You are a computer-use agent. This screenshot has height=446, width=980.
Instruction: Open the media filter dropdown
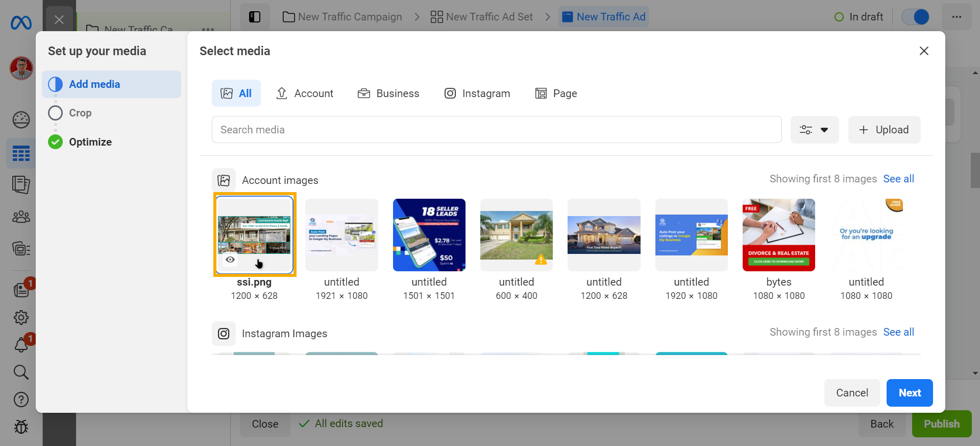pyautogui.click(x=814, y=130)
